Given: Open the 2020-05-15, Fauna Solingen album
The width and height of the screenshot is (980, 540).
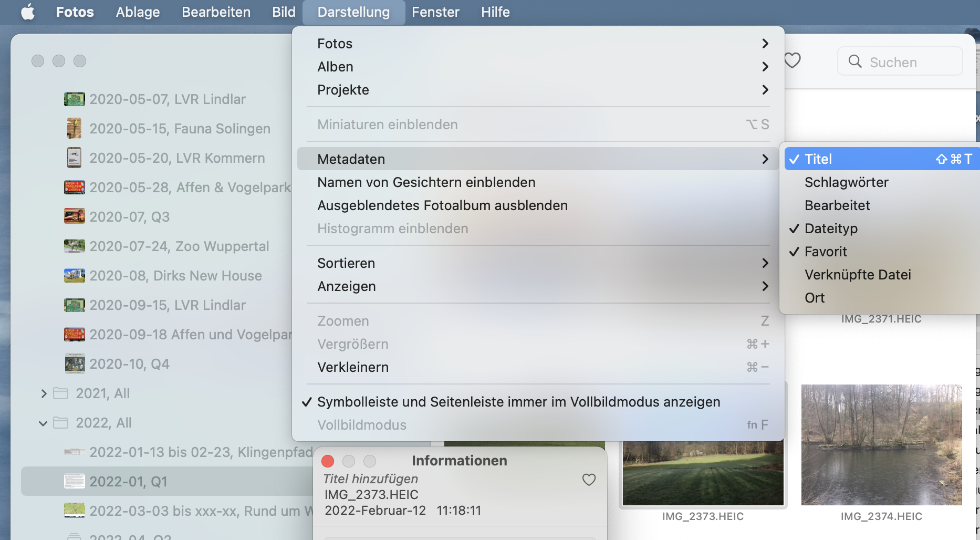Looking at the screenshot, I should pyautogui.click(x=180, y=129).
